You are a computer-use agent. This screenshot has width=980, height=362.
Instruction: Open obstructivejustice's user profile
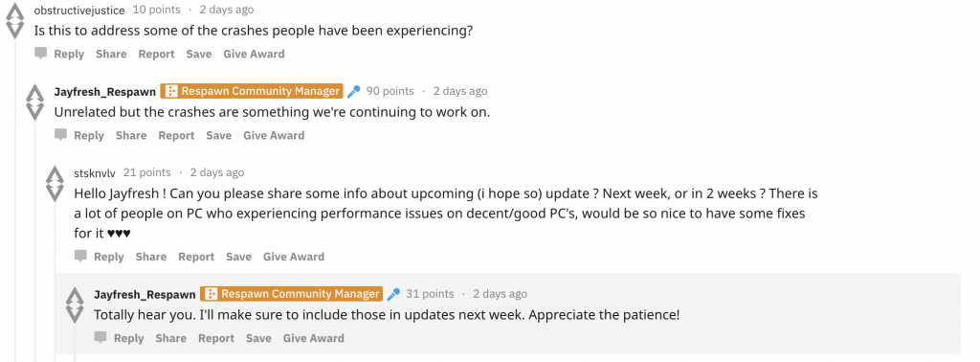pos(79,10)
